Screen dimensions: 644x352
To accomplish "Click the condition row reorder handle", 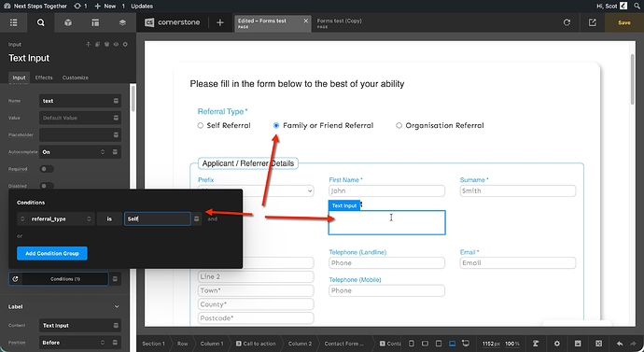I will (22, 218).
